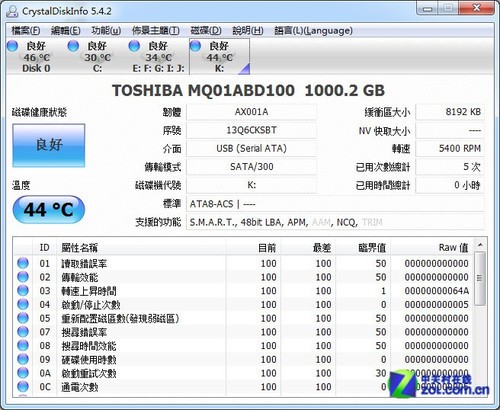
Task: Click the blue status orb of Disk 0
Action: pyautogui.click(x=12, y=46)
